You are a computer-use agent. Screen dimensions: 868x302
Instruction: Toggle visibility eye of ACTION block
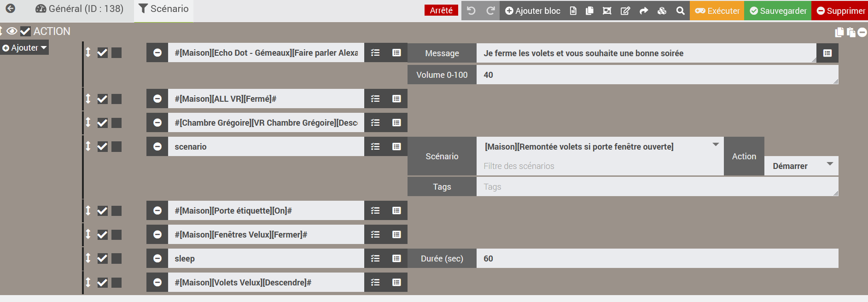12,31
